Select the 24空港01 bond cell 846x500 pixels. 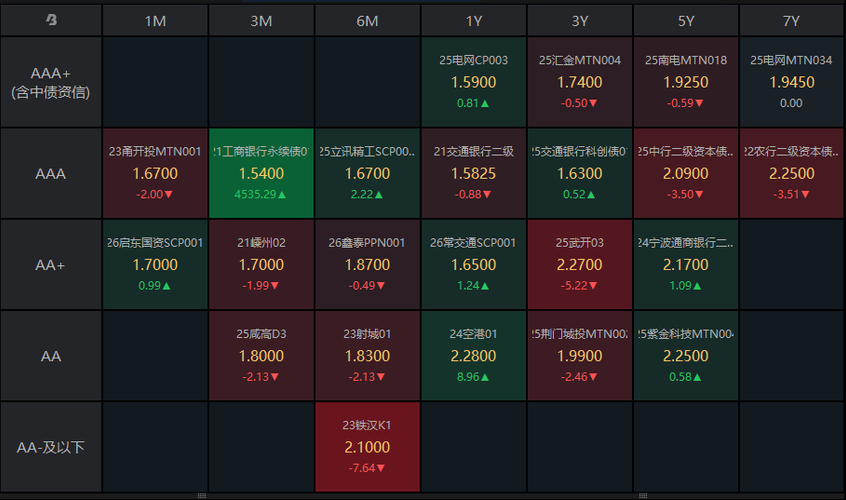click(473, 356)
